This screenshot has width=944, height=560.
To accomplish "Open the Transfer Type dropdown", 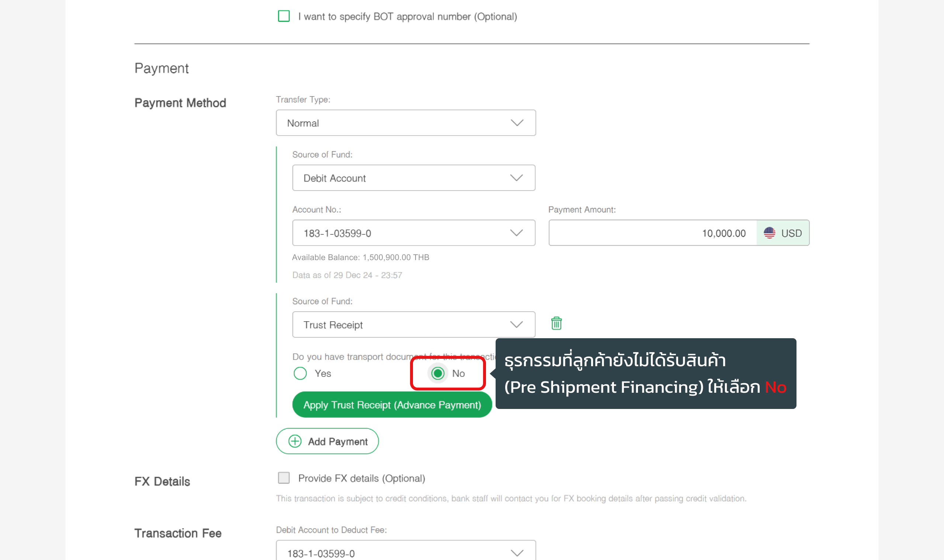I will [x=406, y=123].
